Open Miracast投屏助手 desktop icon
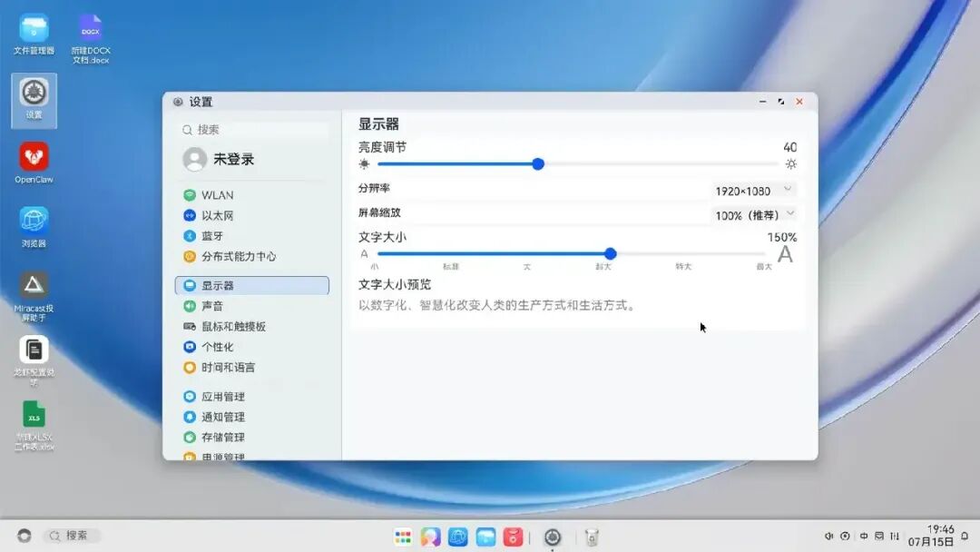This screenshot has width=980, height=552. pyautogui.click(x=34, y=296)
